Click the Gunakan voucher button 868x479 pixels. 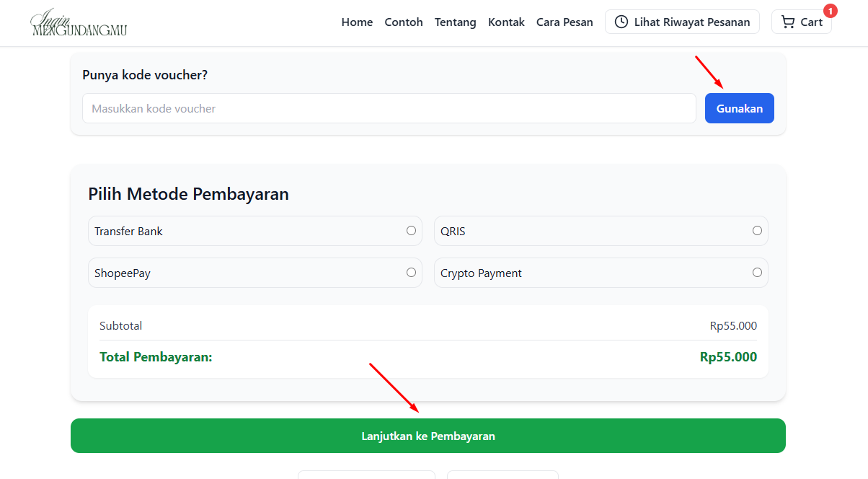739,108
